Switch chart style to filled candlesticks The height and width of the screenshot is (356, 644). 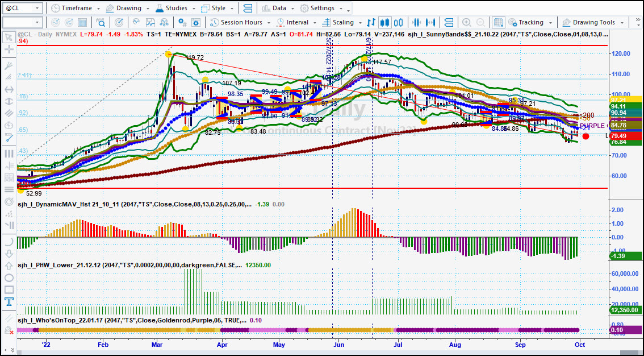point(385,22)
